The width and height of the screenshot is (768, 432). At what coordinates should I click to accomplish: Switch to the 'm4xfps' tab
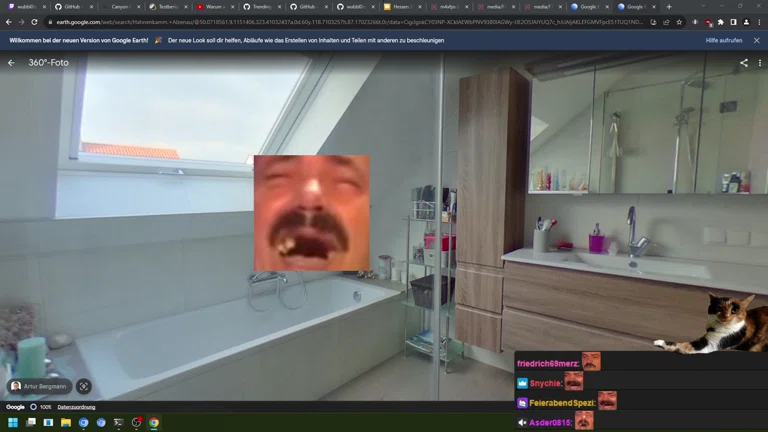(x=448, y=7)
